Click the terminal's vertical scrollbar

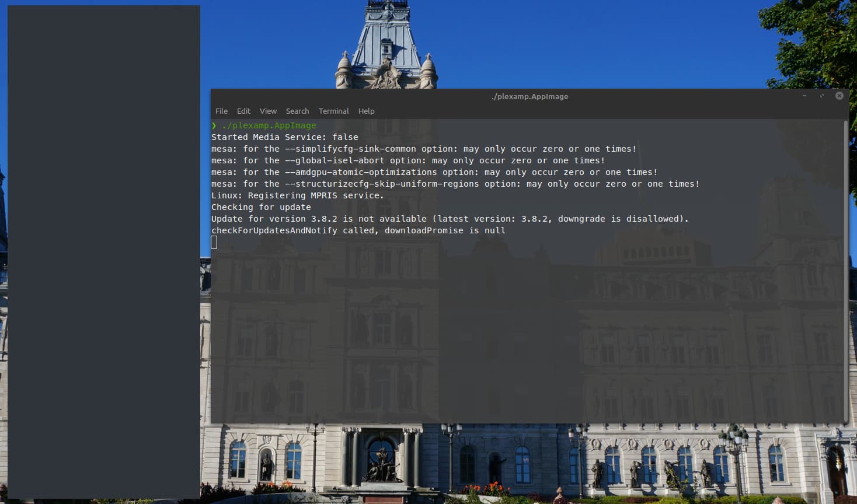pyautogui.click(x=846, y=271)
